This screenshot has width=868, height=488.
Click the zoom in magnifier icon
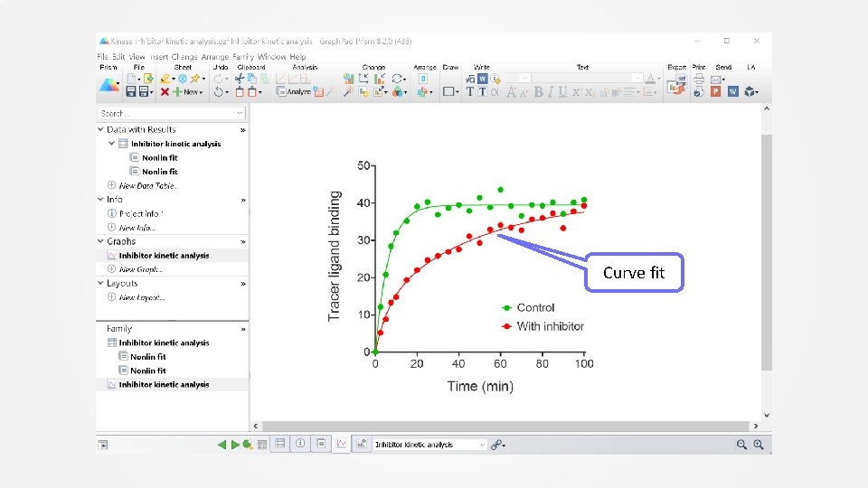759,445
